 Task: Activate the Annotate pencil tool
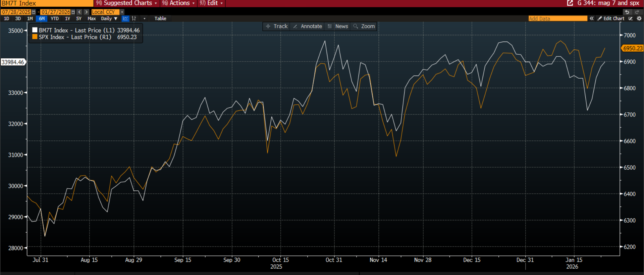coord(308,26)
